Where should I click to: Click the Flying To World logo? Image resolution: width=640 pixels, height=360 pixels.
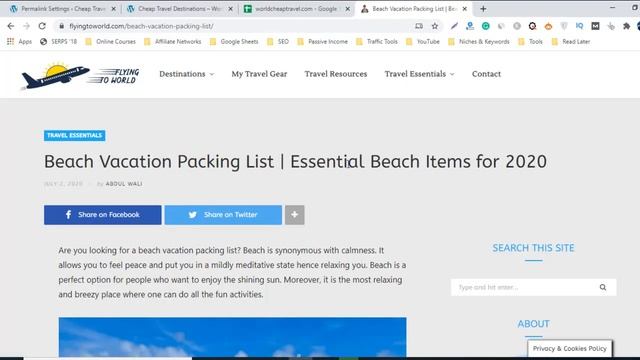80,76
